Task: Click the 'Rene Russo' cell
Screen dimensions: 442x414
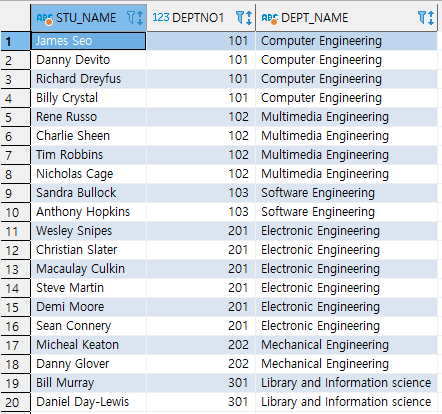Action: 88,117
